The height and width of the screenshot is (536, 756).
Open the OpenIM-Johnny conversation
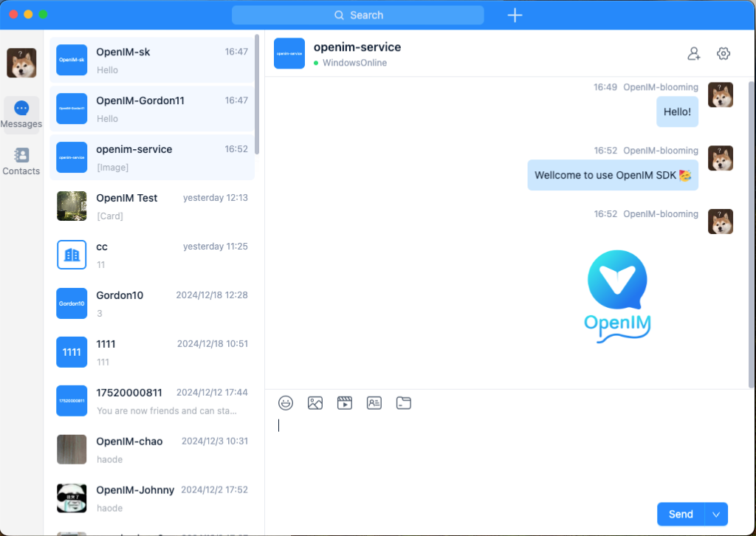[x=152, y=498]
